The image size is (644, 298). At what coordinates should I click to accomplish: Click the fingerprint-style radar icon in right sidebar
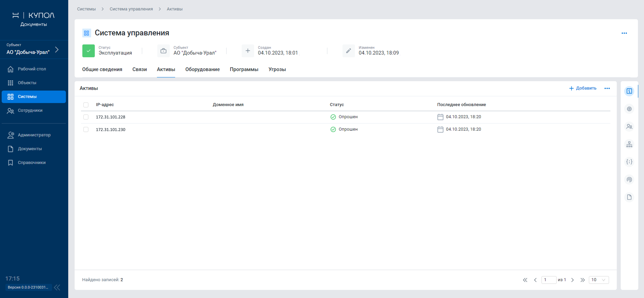coord(629,180)
